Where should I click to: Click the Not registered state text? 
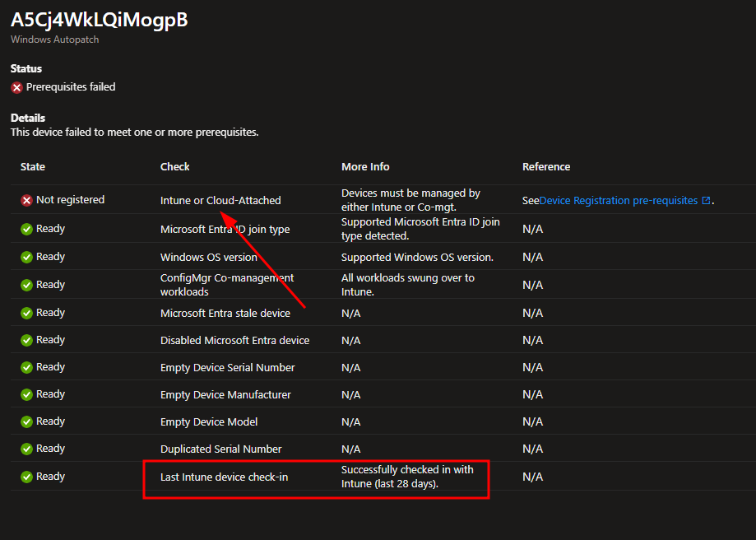point(71,200)
